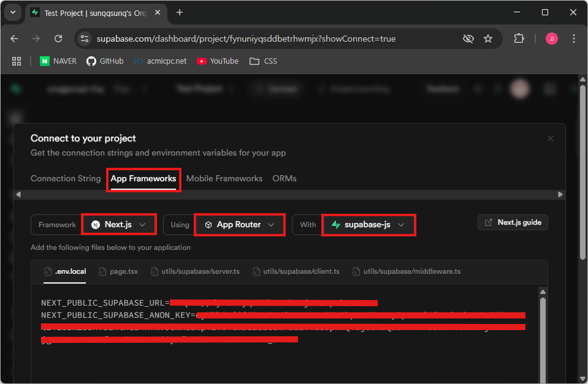Open the supabase-js library dropdown
The width and height of the screenshot is (588, 384).
[x=368, y=225]
